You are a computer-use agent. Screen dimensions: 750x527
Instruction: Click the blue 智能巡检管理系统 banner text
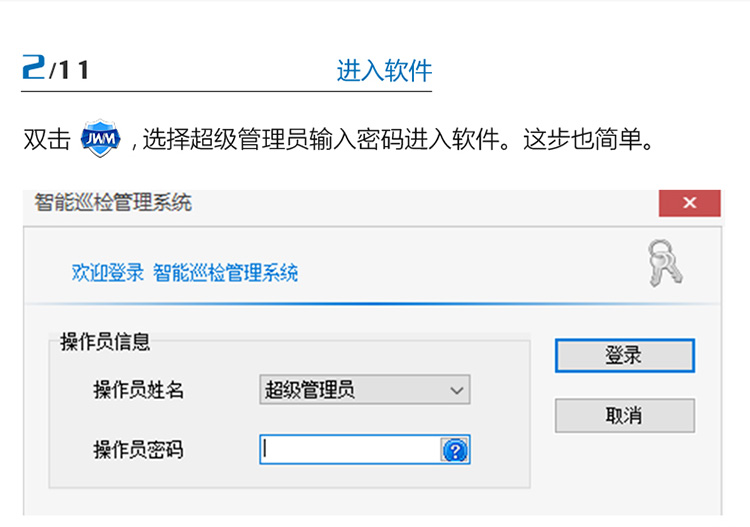click(x=226, y=273)
